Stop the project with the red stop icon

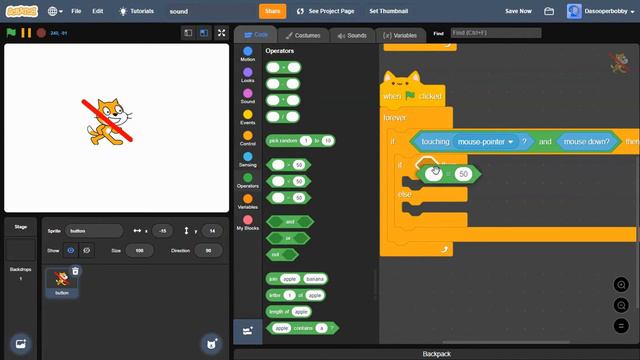(41, 33)
